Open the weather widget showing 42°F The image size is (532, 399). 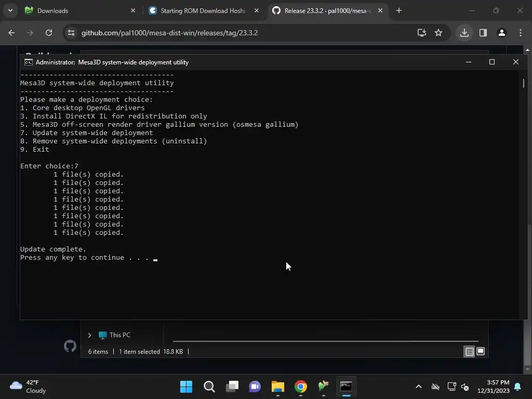tap(28, 387)
